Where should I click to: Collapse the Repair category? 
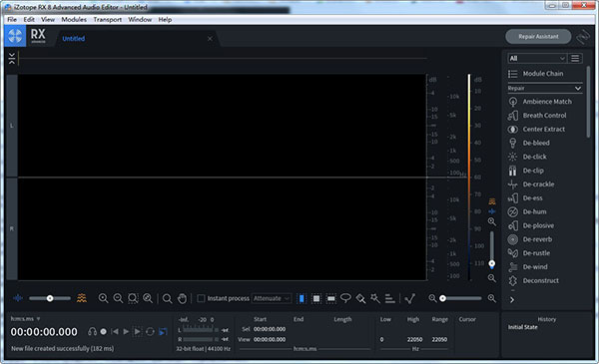pos(578,88)
